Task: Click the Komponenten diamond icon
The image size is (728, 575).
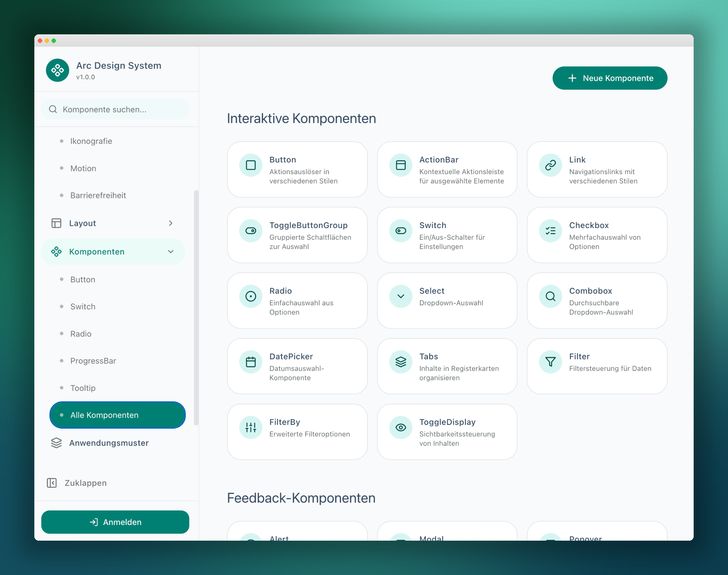Action: [x=56, y=251]
